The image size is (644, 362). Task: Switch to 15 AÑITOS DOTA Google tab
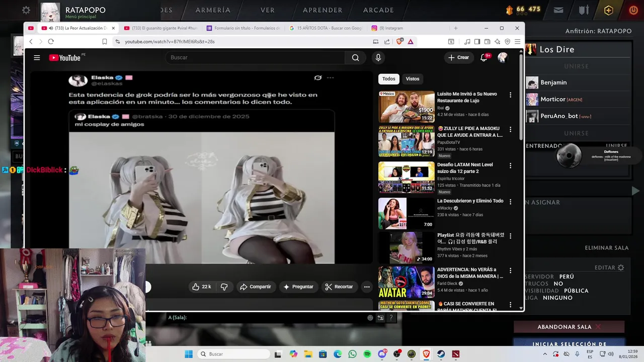(326, 28)
